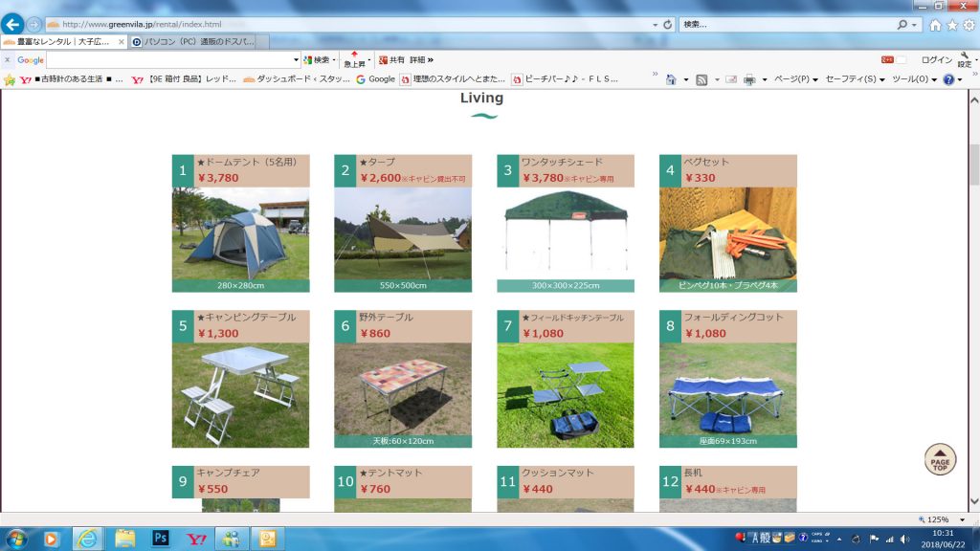Open the browser Home page icon

935,25
